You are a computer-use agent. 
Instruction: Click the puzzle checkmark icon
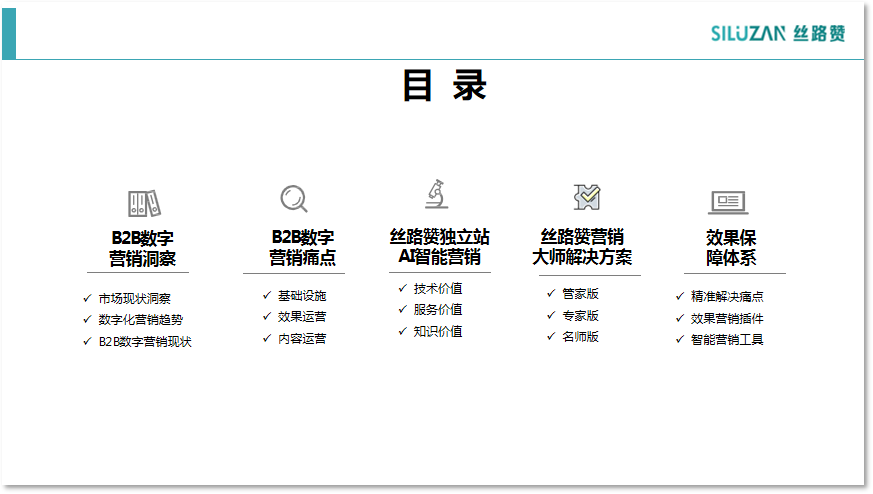pos(587,197)
